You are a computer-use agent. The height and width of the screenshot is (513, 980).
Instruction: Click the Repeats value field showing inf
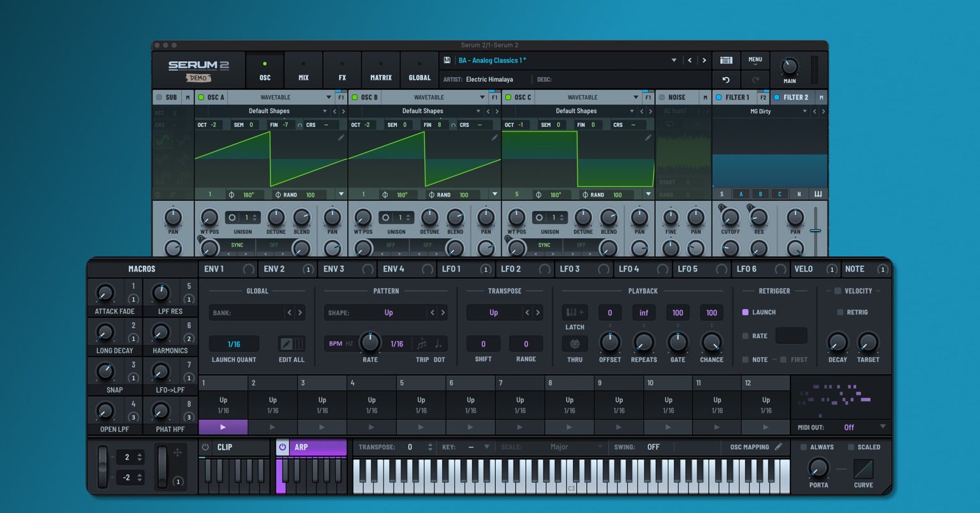click(x=643, y=313)
